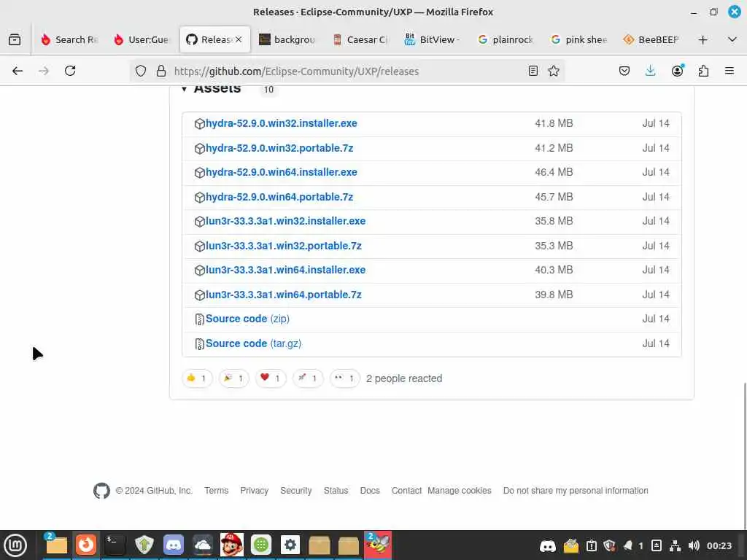
Task: Open Discord from the taskbar
Action: pos(174,545)
